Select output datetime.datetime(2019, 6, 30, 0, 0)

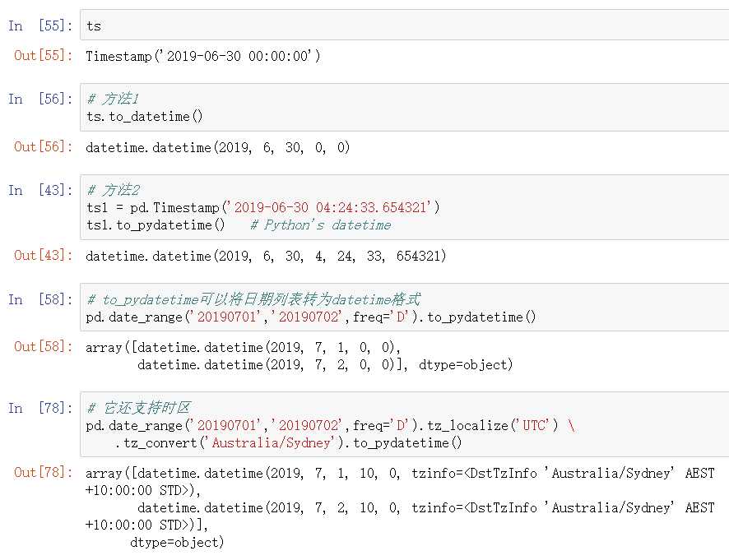[217, 148]
